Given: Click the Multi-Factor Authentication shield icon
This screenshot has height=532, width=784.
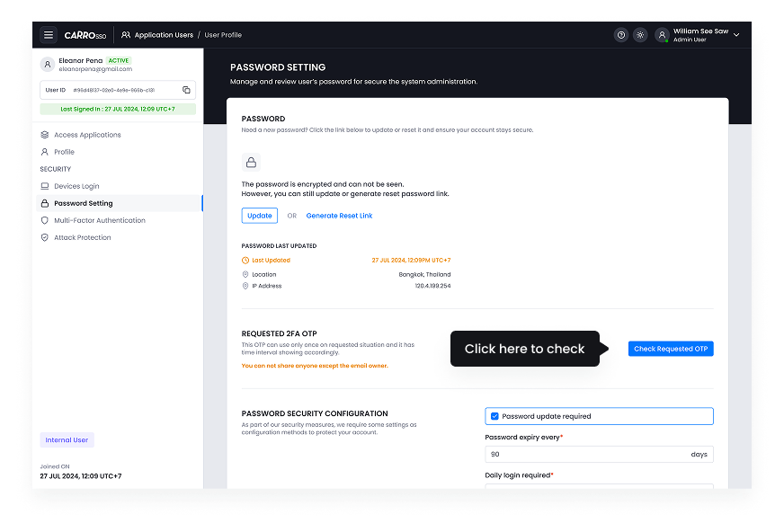Looking at the screenshot, I should point(45,220).
